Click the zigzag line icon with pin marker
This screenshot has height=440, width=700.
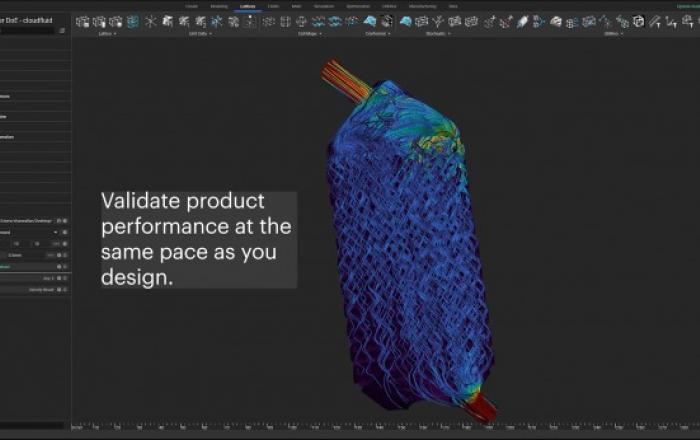pos(671,21)
